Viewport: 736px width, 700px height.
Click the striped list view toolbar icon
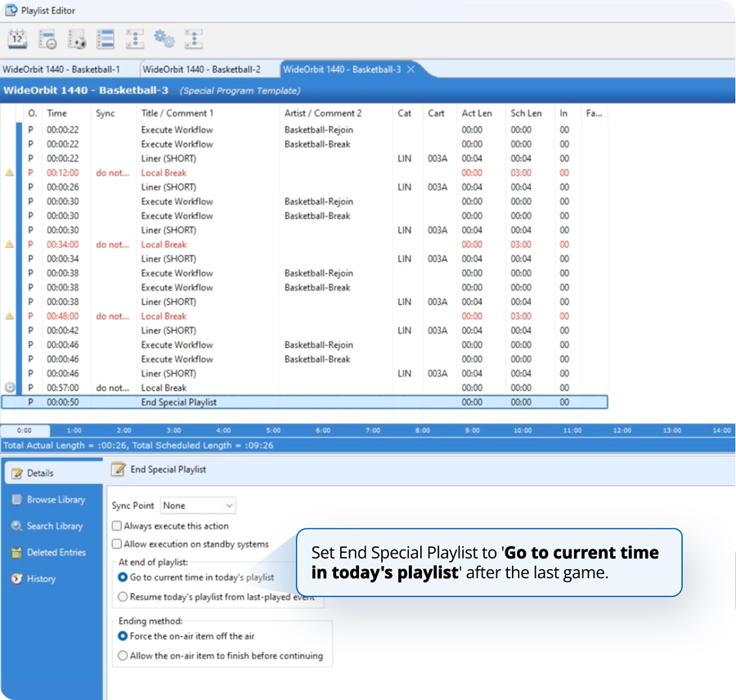click(105, 39)
